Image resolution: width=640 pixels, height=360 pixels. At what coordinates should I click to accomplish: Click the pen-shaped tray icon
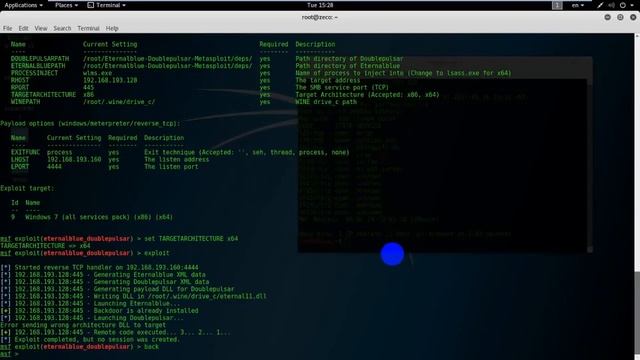600,5
